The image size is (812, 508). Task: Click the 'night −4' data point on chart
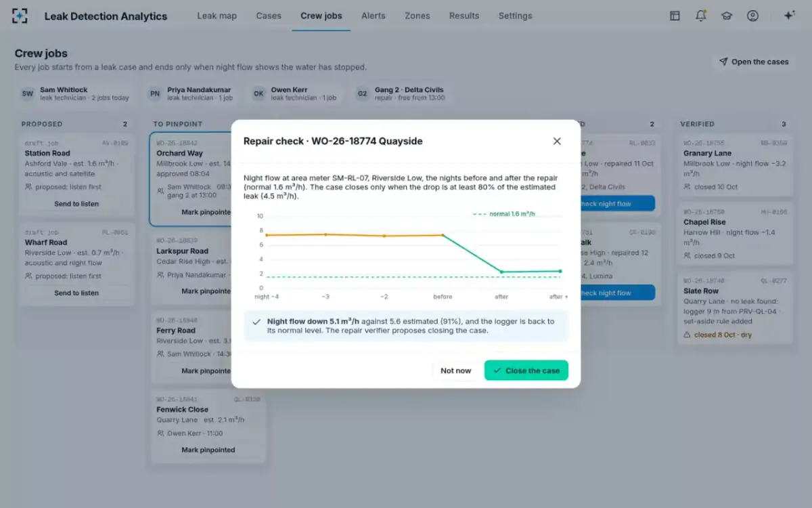[267, 235]
